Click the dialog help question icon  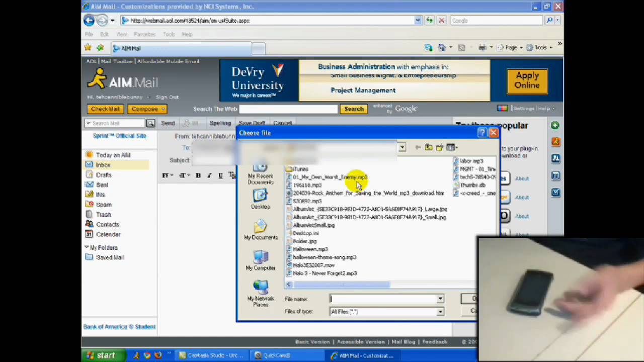(x=482, y=133)
